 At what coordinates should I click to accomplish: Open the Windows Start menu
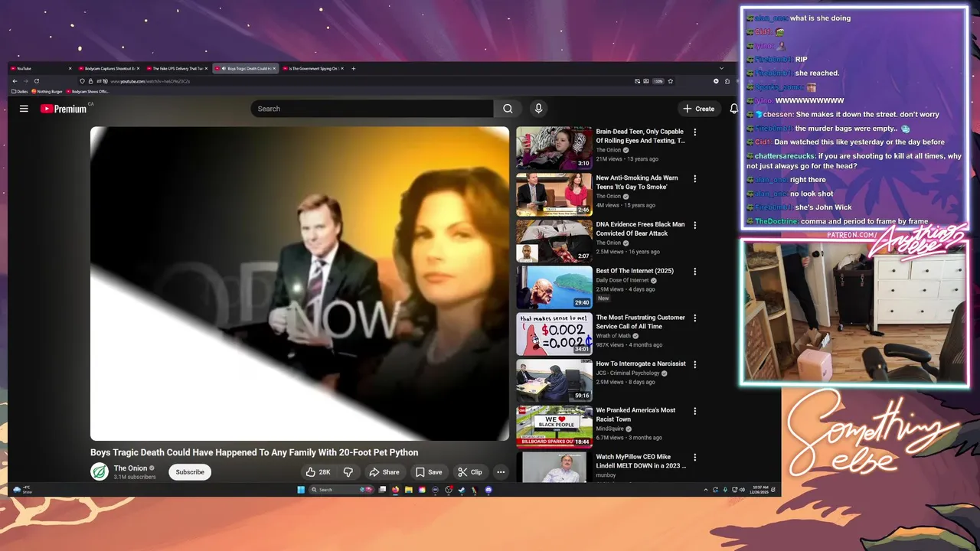click(x=300, y=490)
